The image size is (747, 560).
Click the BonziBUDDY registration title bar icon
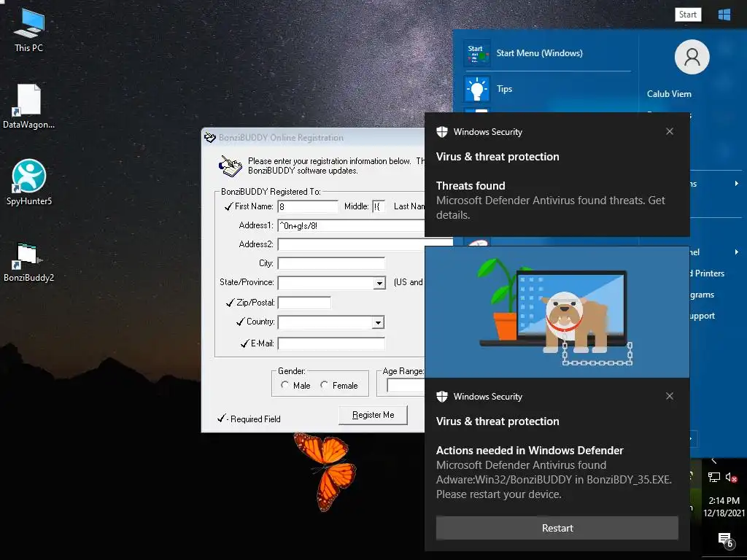tap(210, 138)
